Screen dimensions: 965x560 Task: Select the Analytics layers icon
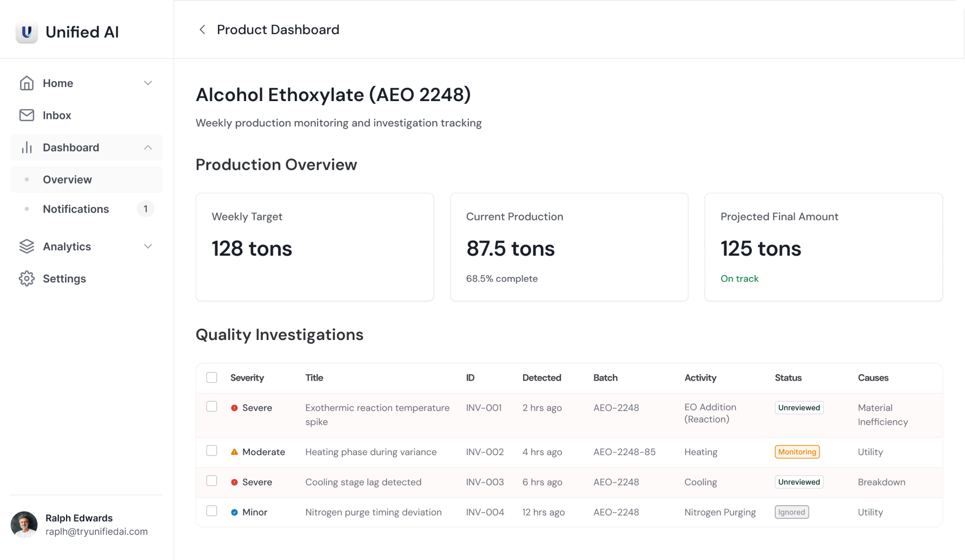pyautogui.click(x=27, y=246)
